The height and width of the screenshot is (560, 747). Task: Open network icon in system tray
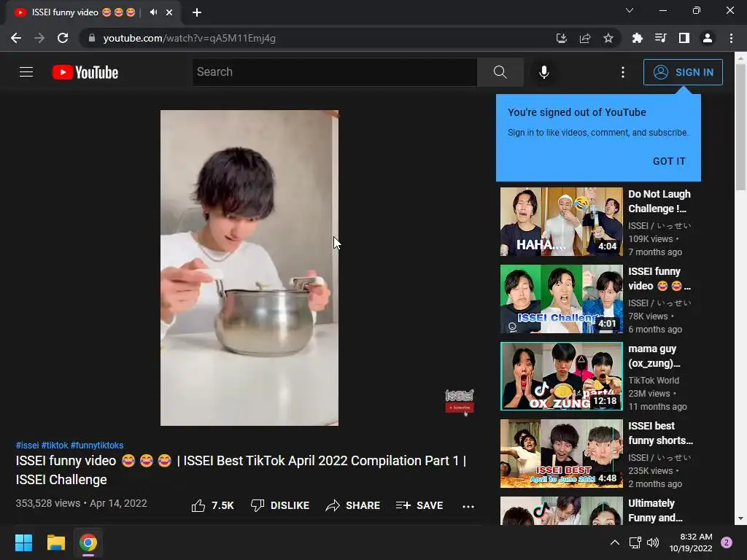pyautogui.click(x=635, y=542)
